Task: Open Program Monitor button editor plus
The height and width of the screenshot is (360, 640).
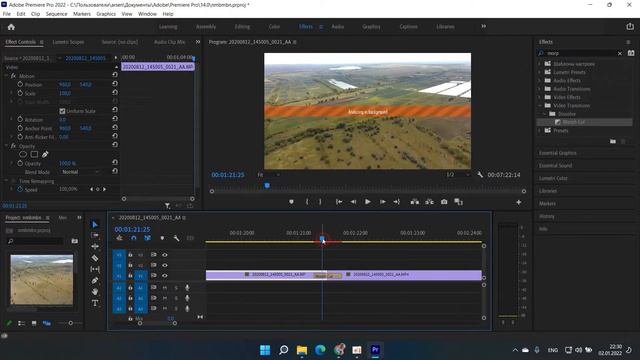Action: coord(518,202)
